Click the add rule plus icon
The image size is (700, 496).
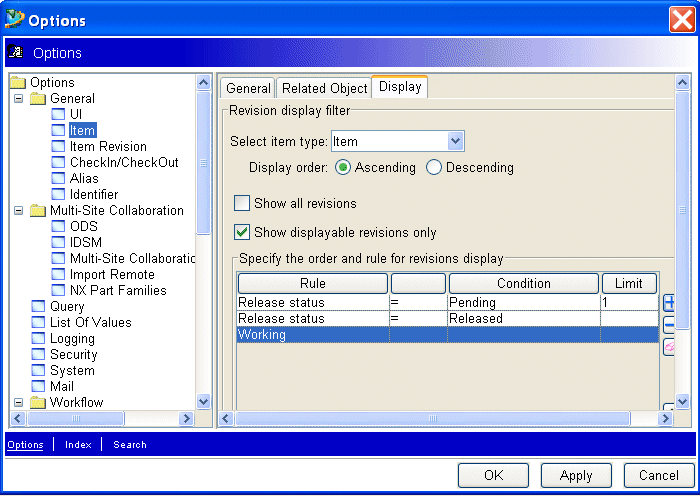click(668, 303)
